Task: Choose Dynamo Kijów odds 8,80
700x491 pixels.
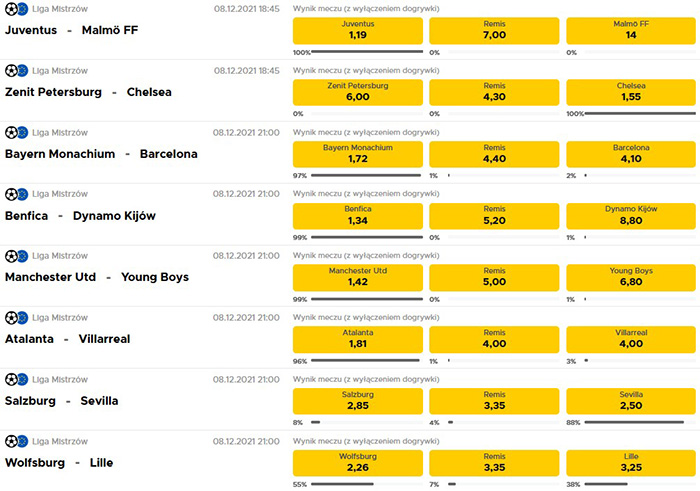Action: (631, 215)
